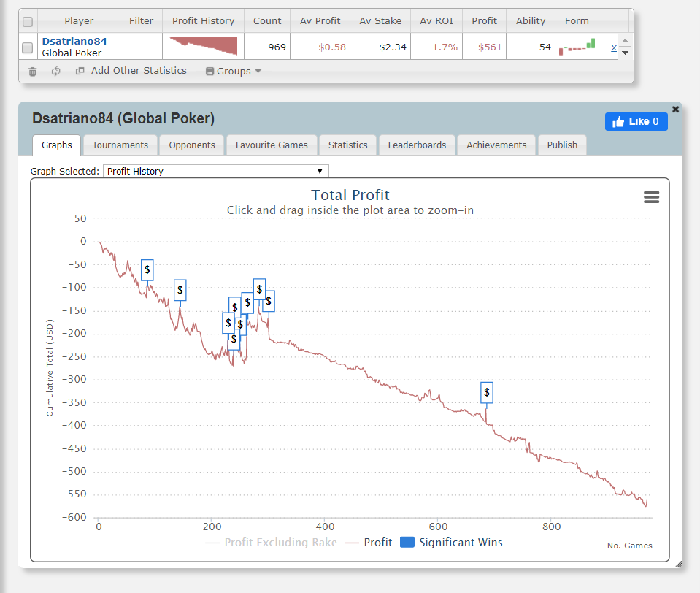
Task: View the Achievements tab
Action: 496,145
